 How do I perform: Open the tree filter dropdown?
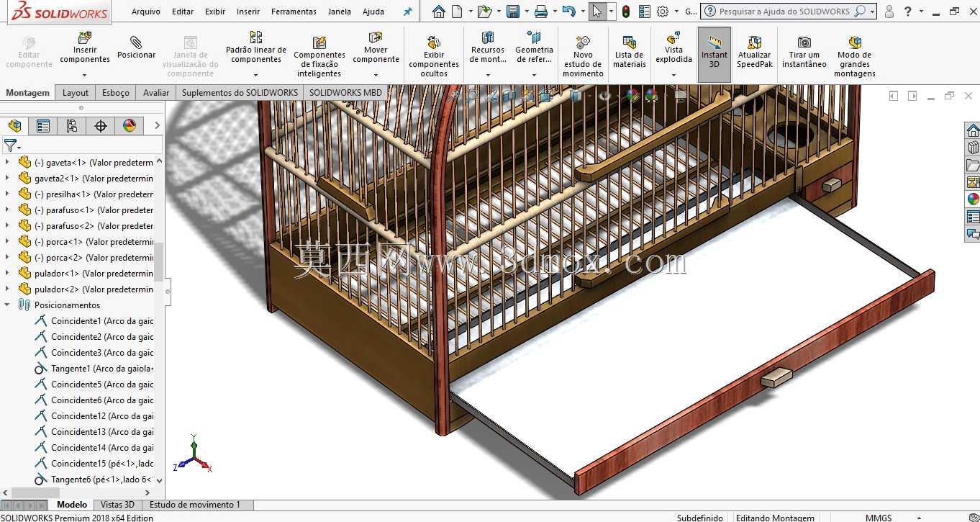[x=11, y=146]
